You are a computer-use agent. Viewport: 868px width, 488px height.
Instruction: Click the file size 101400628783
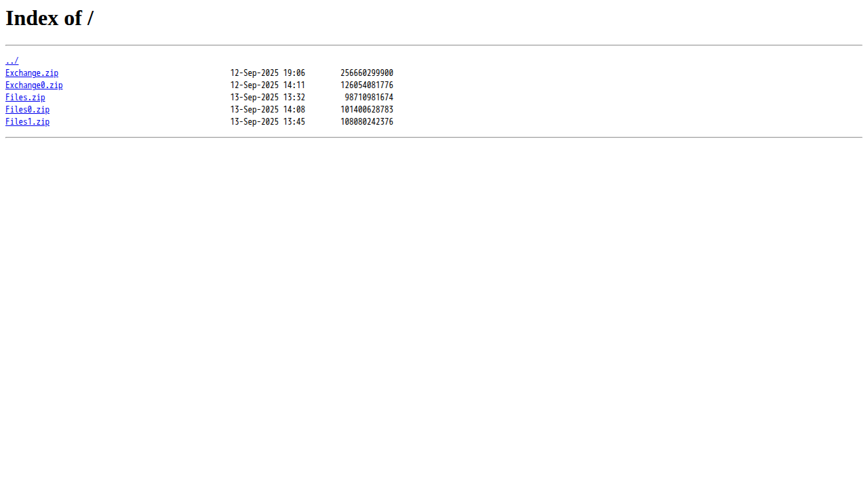(367, 110)
